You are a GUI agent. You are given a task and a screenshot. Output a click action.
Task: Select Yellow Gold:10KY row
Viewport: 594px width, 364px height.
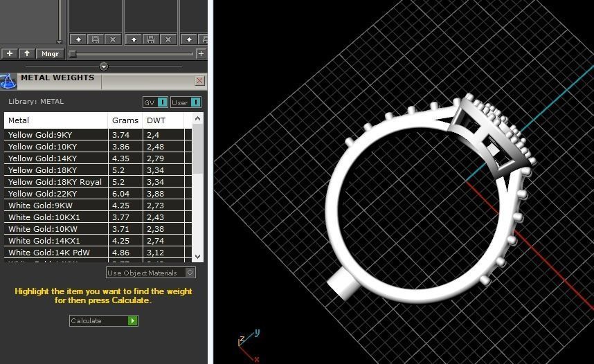(x=98, y=147)
